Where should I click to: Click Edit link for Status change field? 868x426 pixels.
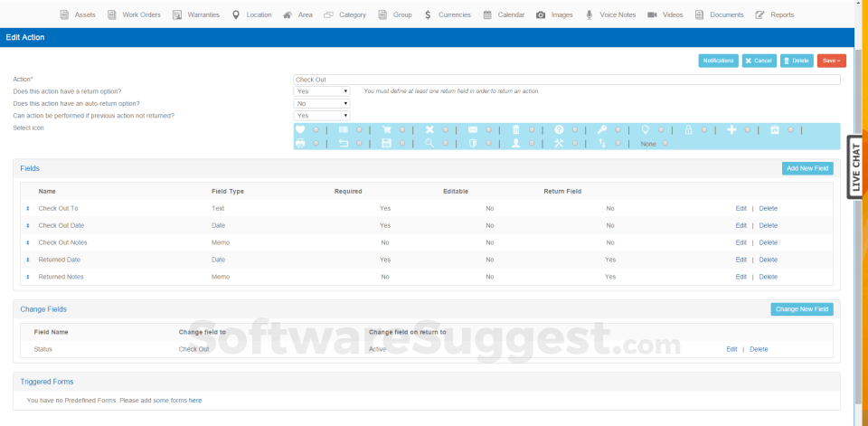click(731, 349)
